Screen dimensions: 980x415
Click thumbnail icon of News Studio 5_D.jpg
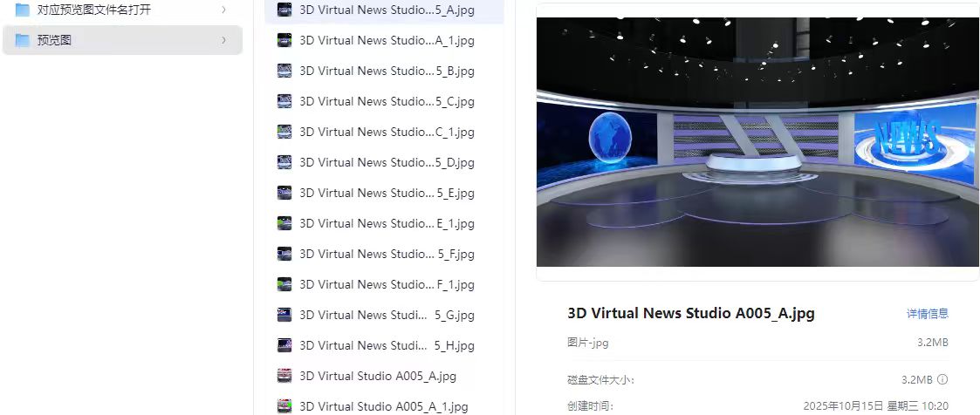coord(284,162)
